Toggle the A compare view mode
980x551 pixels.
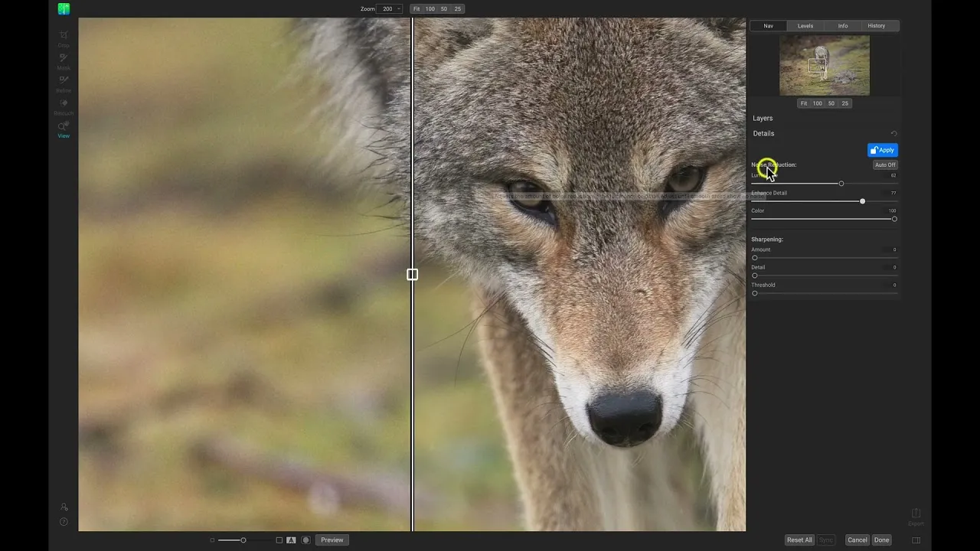click(291, 540)
